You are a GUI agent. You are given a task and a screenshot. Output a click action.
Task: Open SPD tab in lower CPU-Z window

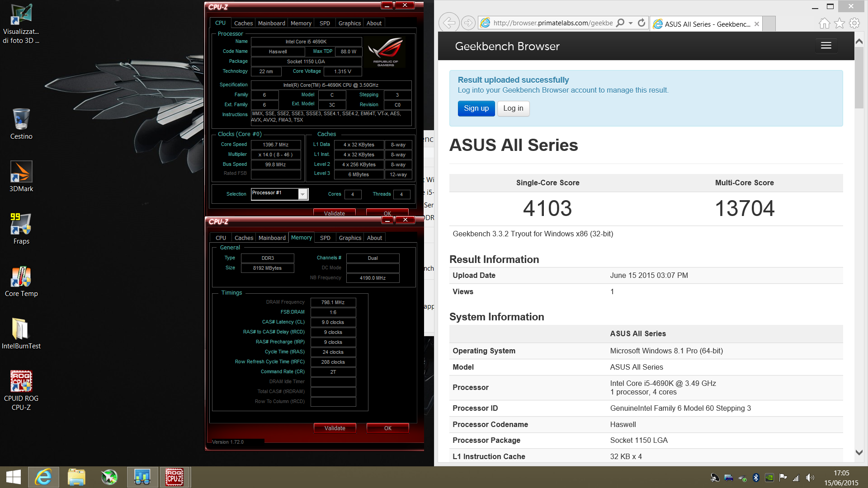(325, 238)
